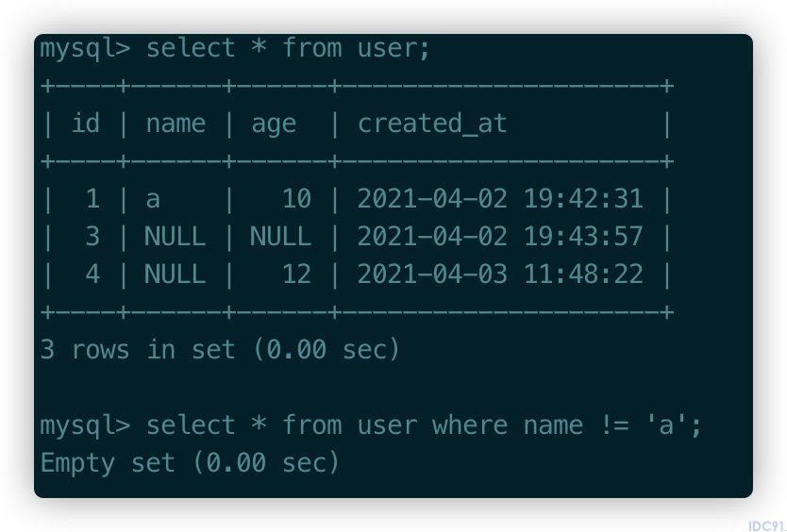This screenshot has width=787, height=532.
Task: Click the 'Empty set (0.00 sec)' message
Action: point(191,463)
